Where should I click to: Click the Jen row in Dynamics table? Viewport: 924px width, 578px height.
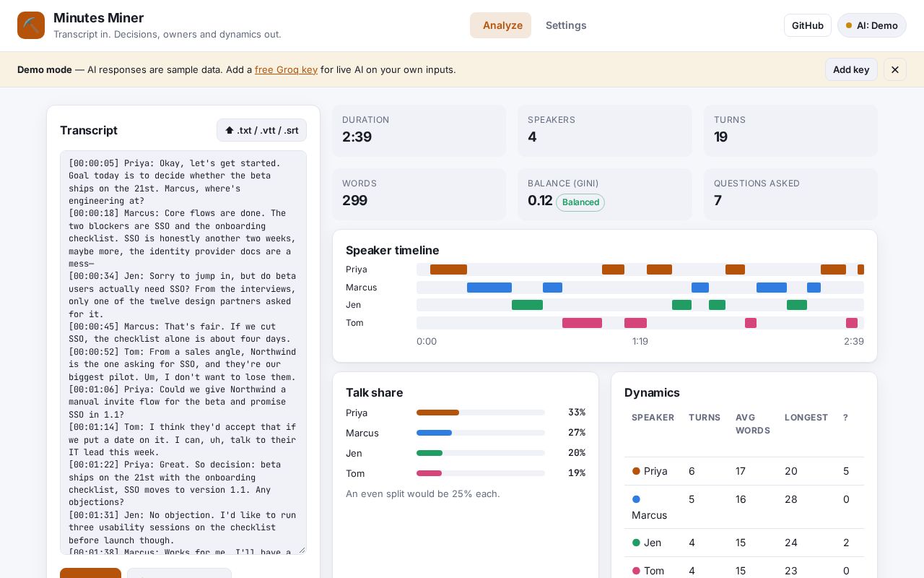[744, 543]
